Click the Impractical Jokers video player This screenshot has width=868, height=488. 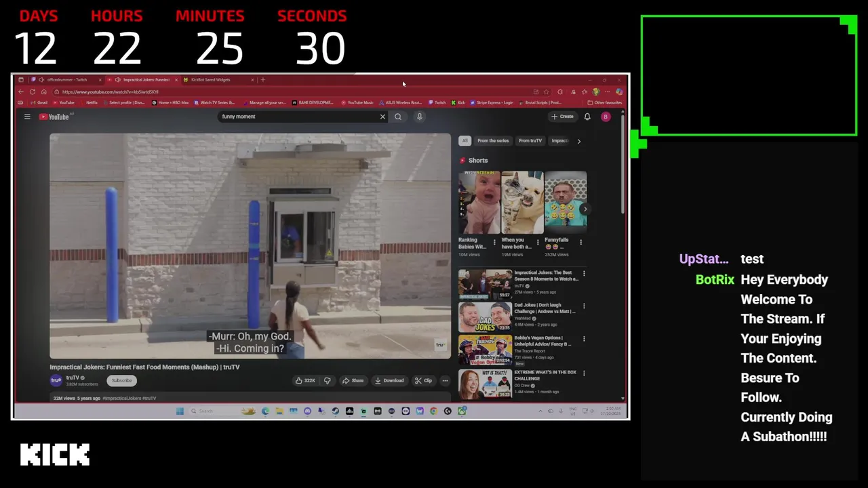[250, 245]
